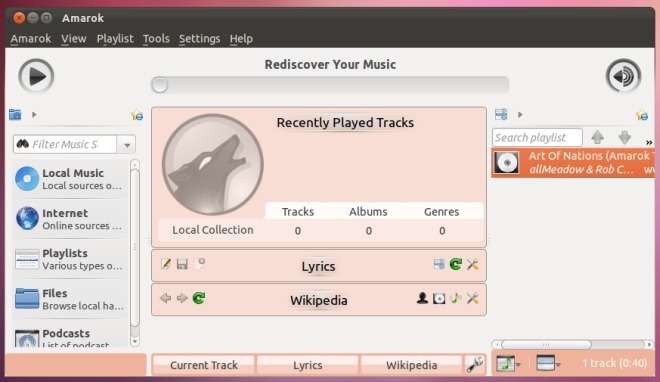Switch to Lyrics applet button
This screenshot has height=382, width=660.
point(308,365)
